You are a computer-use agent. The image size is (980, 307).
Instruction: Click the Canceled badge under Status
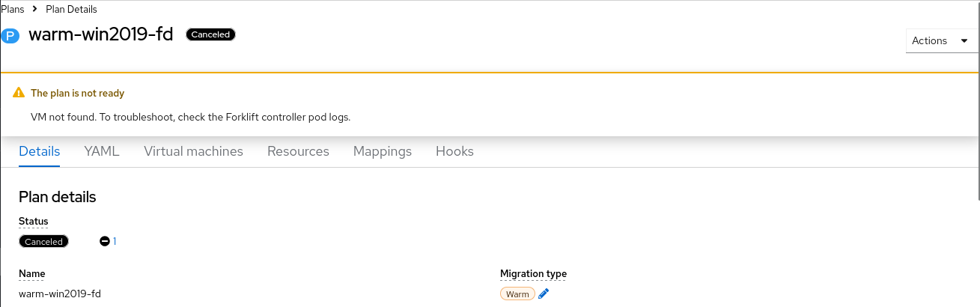(43, 242)
